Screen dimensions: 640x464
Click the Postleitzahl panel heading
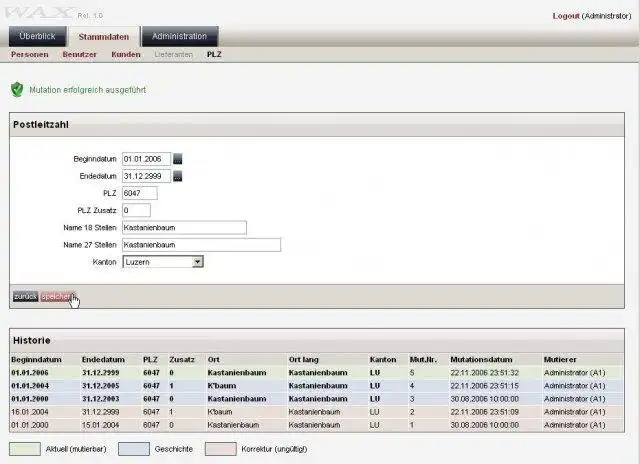pos(41,124)
